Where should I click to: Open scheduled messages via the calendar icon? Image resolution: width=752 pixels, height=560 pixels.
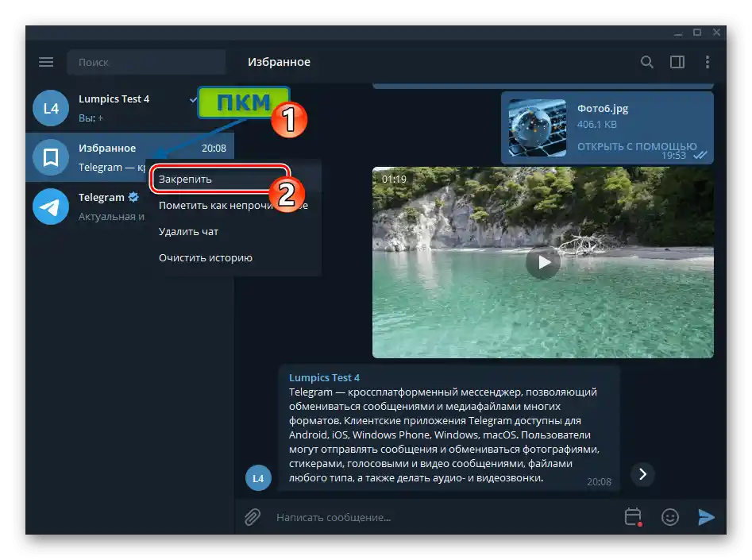631,517
